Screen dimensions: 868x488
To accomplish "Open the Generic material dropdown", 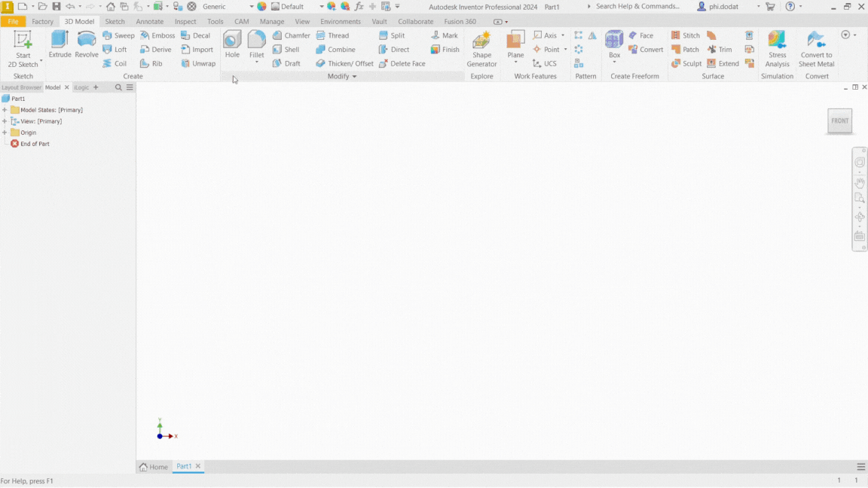I will [252, 7].
